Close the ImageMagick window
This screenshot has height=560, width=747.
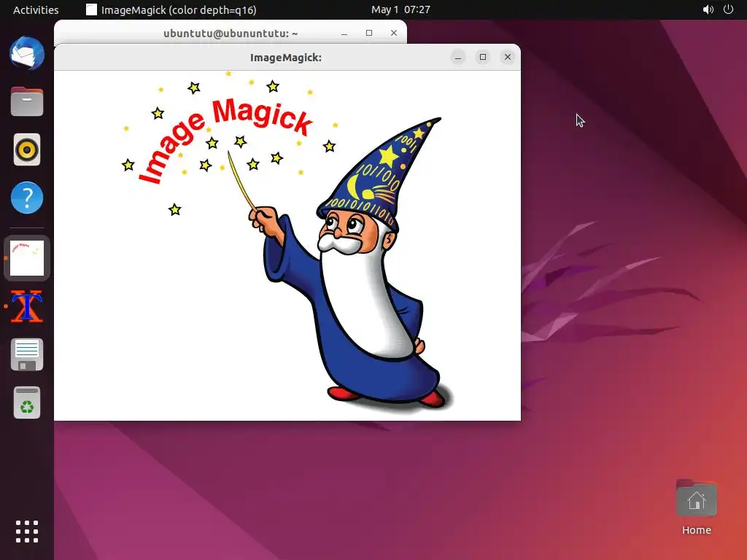[x=508, y=57]
